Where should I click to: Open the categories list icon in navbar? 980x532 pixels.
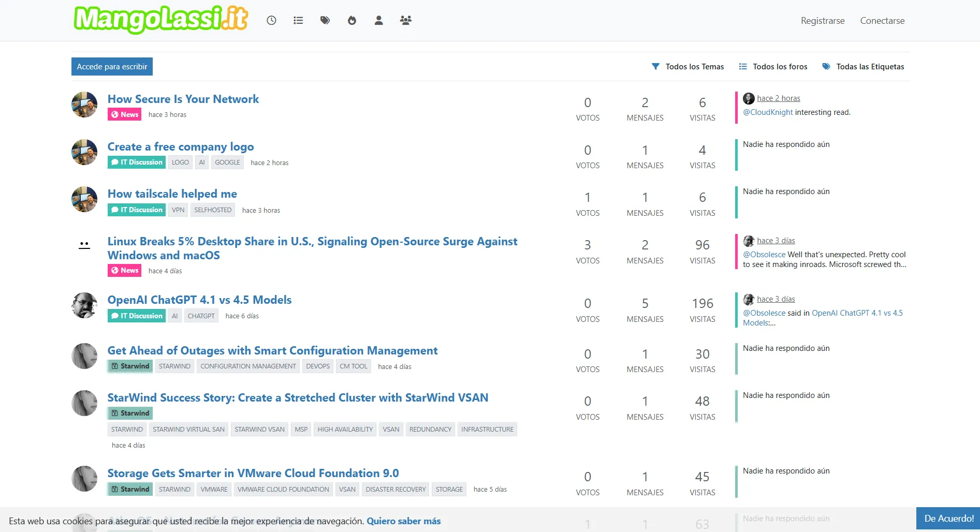click(x=298, y=20)
